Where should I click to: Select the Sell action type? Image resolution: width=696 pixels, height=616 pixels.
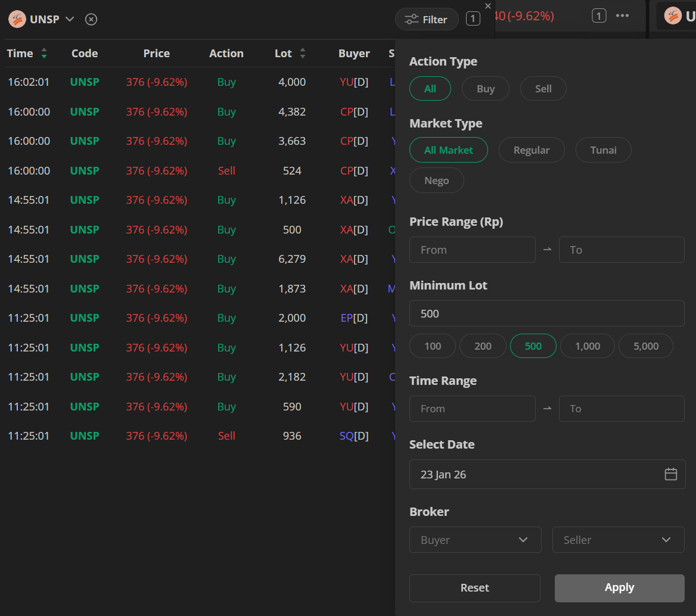(x=543, y=89)
